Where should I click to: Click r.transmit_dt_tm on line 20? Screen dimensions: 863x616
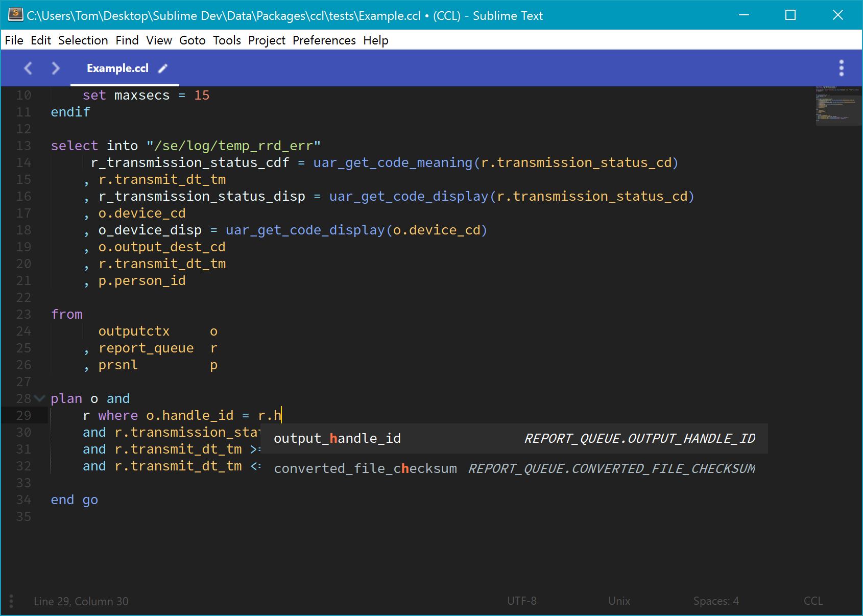pyautogui.click(x=162, y=264)
